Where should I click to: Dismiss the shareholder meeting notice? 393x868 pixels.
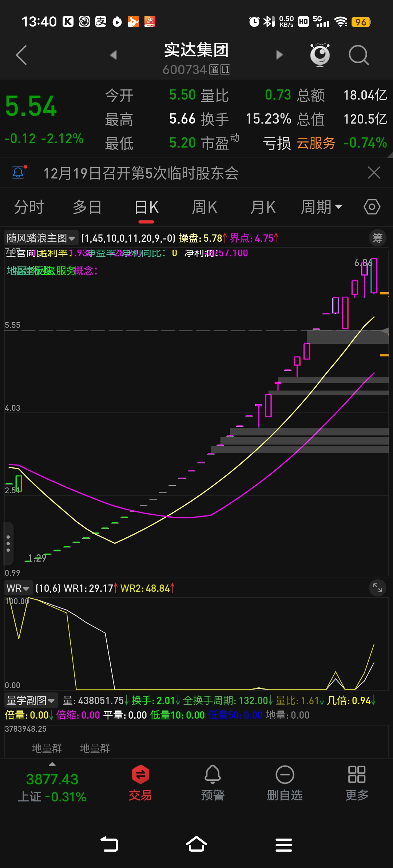coord(374,173)
